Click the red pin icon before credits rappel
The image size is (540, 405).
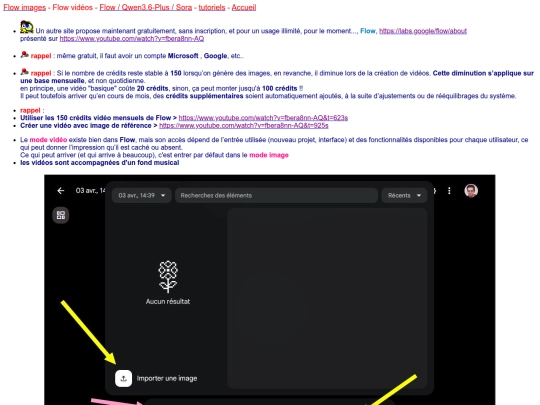click(24, 72)
